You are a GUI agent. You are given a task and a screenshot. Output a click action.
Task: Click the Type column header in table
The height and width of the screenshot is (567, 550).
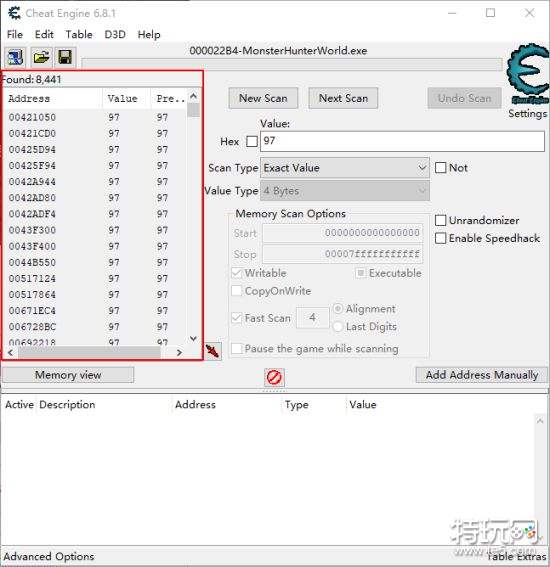click(297, 405)
